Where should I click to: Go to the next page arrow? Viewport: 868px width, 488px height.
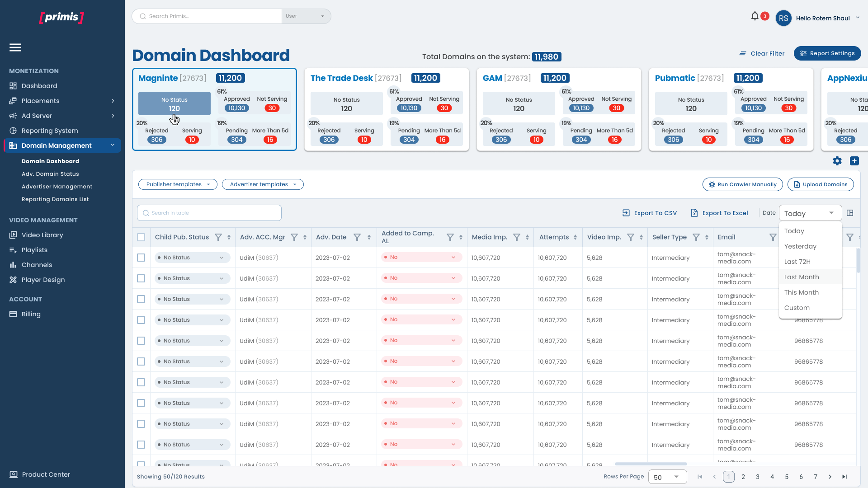point(830,477)
